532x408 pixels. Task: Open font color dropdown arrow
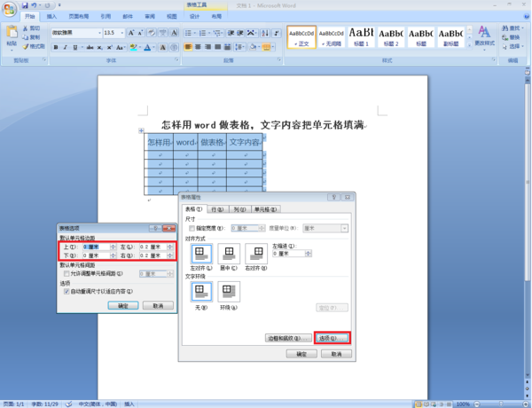click(153, 48)
